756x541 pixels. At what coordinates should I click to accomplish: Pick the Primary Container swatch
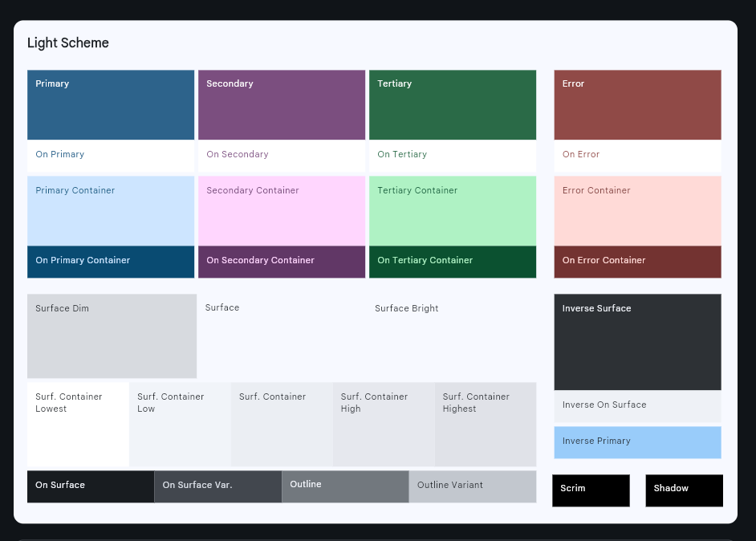tap(111, 211)
